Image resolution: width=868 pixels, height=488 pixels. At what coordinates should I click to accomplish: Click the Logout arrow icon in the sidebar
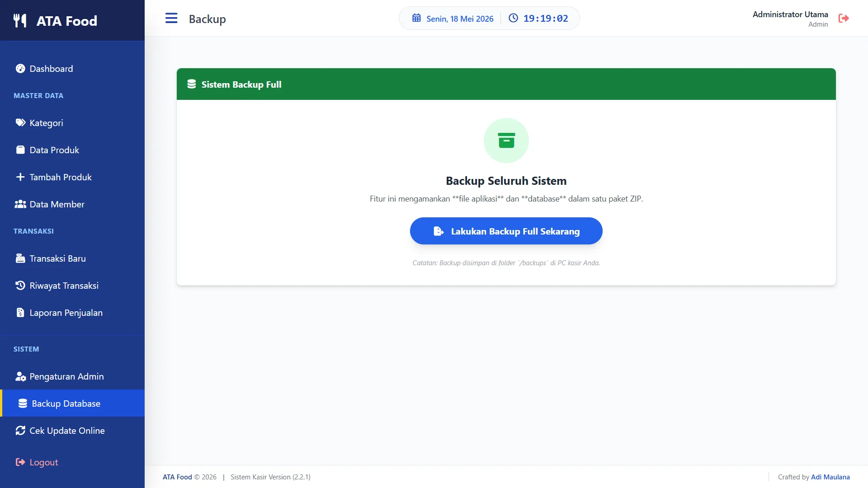20,462
